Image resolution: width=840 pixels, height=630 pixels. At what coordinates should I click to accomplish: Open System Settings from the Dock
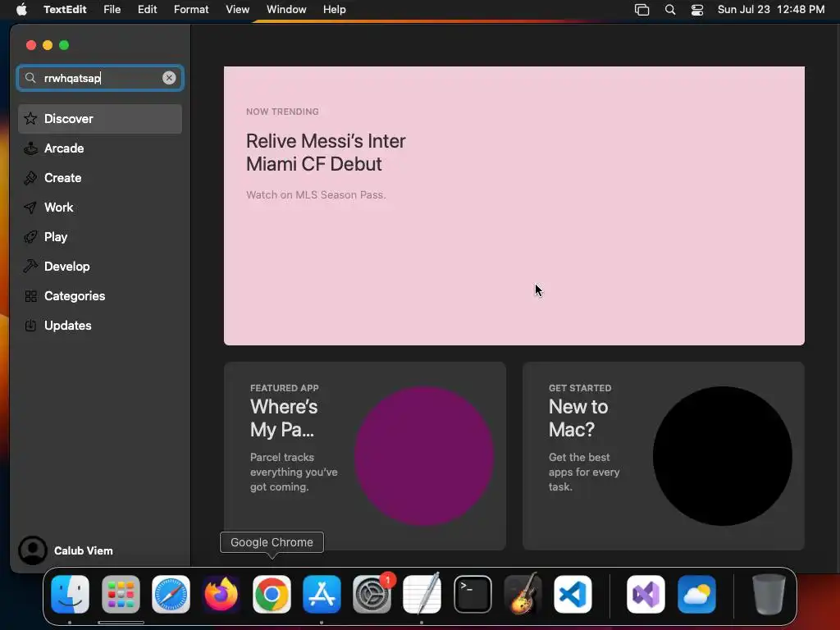click(x=372, y=594)
